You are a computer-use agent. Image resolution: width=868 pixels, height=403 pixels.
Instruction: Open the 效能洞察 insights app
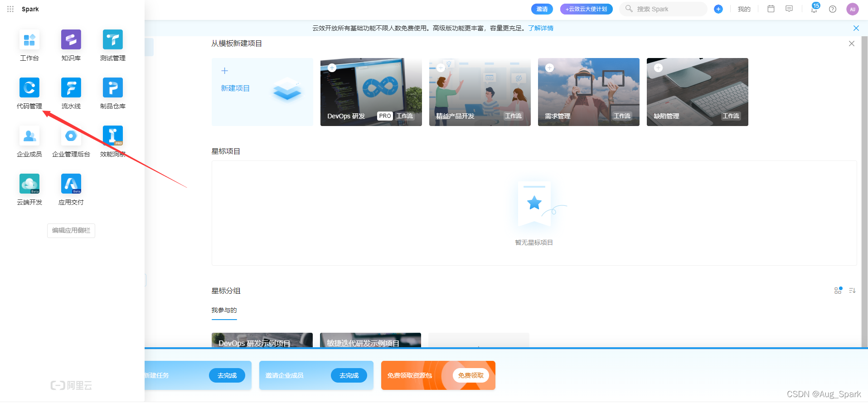[x=113, y=141]
